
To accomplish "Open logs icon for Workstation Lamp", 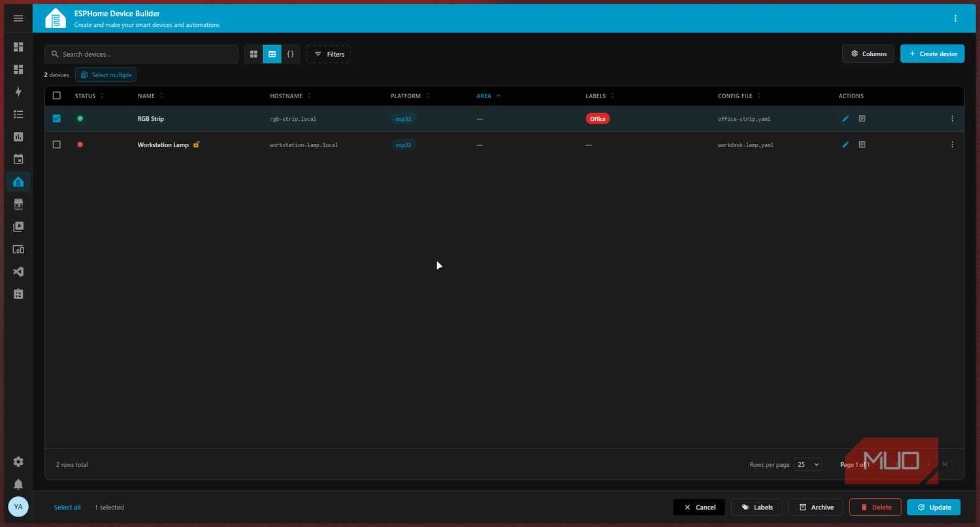I will point(862,144).
